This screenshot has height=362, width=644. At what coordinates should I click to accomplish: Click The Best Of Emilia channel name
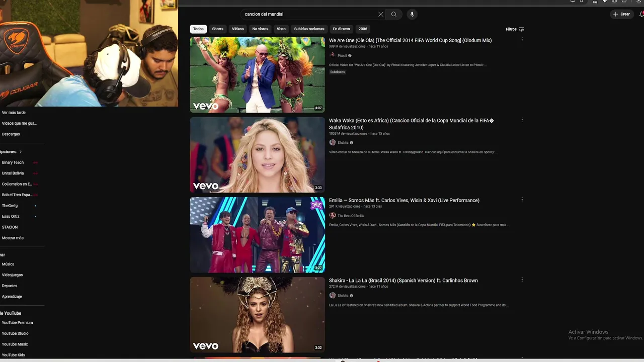click(351, 216)
